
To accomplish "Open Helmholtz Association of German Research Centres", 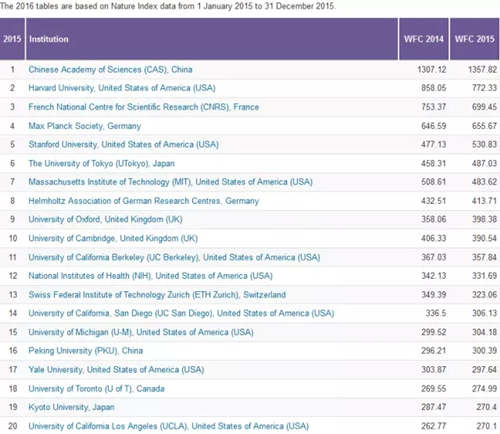I will 143,201.
